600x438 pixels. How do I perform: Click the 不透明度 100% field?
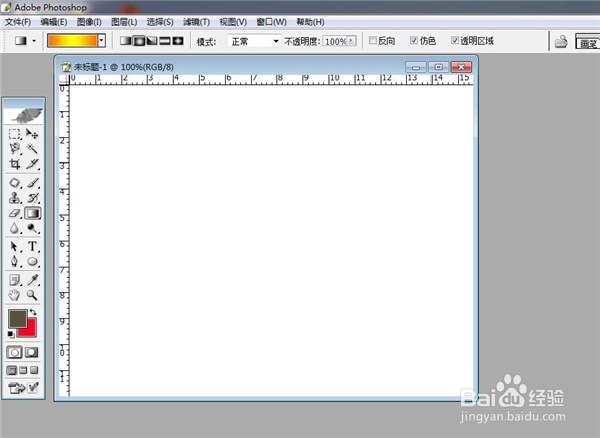coord(336,41)
